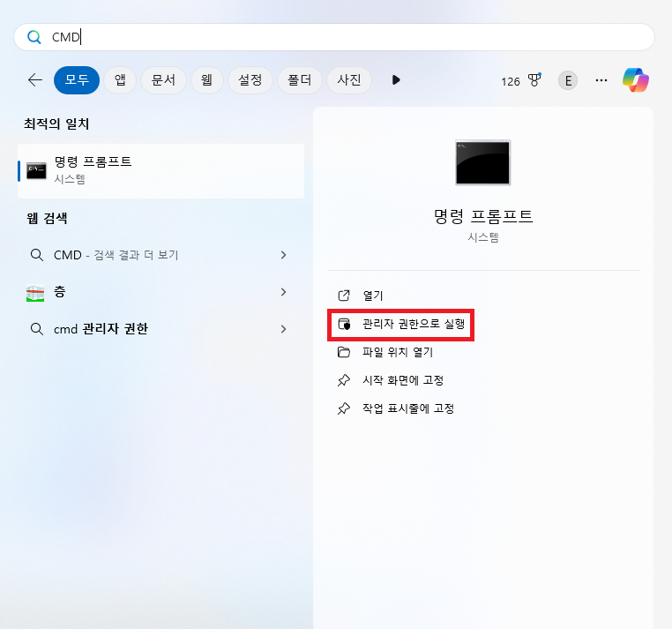Click the 명령 프롬프트 title in preview pane
Viewport: 672px width, 629px height.
(x=483, y=215)
